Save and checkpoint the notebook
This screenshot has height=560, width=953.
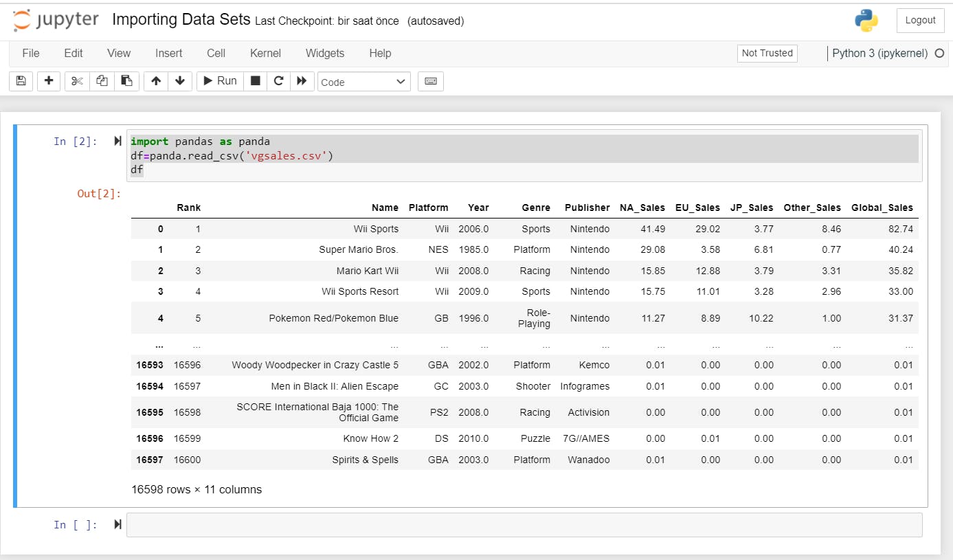coord(21,81)
